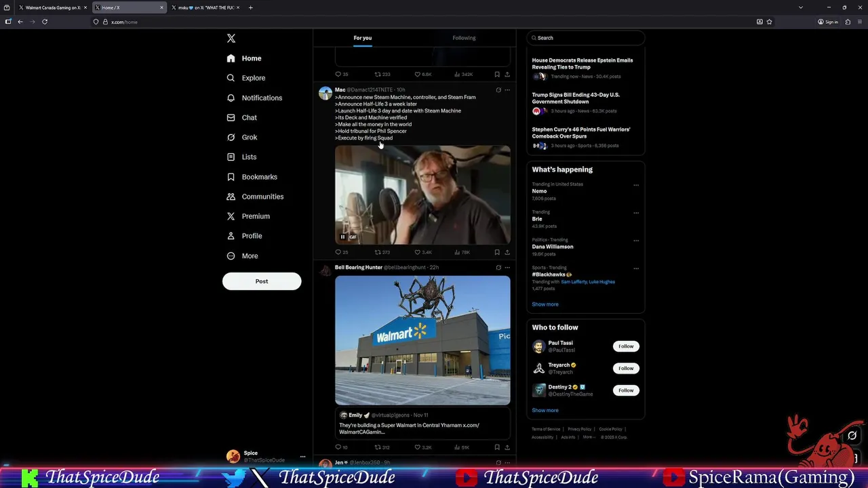Open Emily's quoted Yharnam Walmart post
868x488 pixels.
[x=422, y=424]
